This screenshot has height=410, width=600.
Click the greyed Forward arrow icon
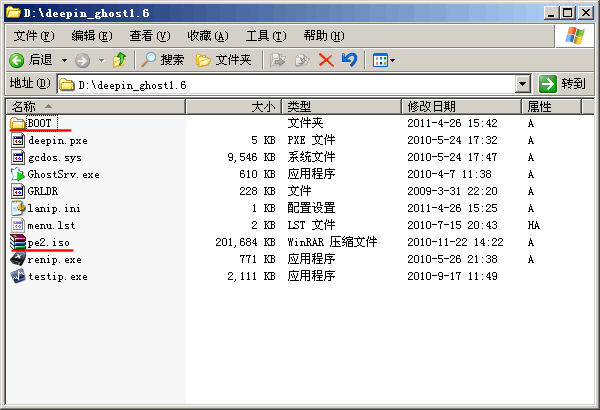82,60
